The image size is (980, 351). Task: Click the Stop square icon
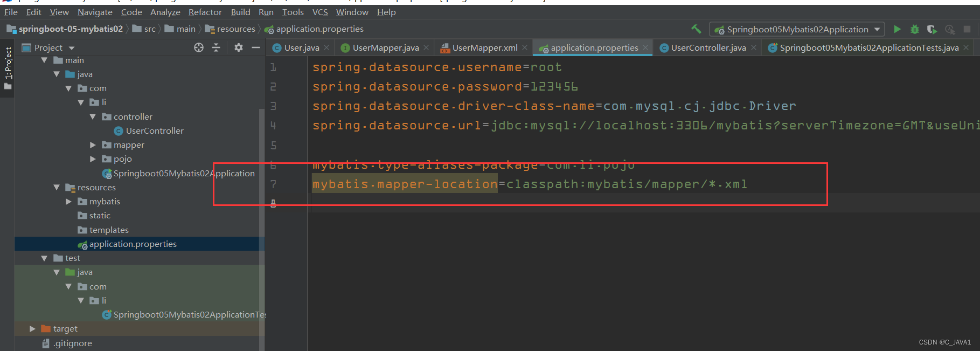(x=967, y=29)
